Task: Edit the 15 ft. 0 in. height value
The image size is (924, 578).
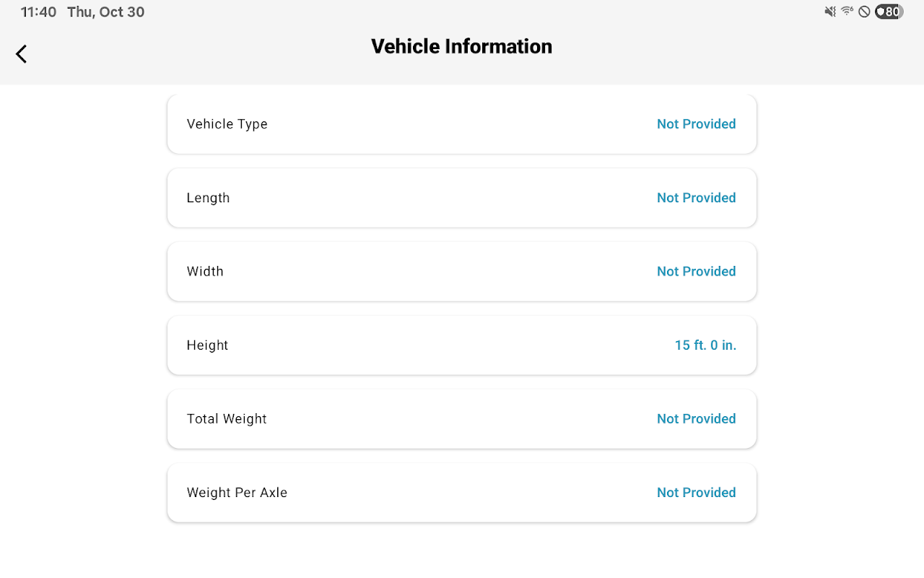Action: (705, 345)
